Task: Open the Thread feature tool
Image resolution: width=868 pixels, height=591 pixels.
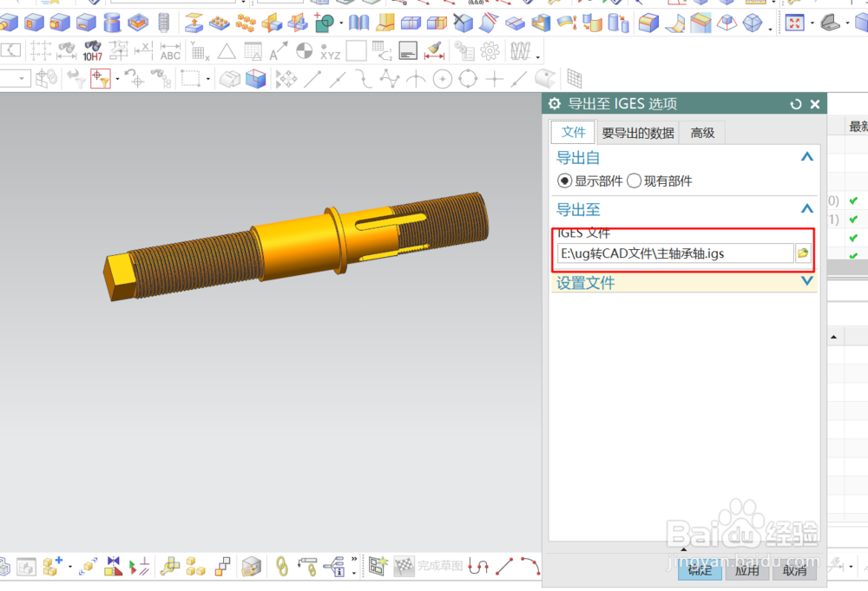Action: point(163,23)
